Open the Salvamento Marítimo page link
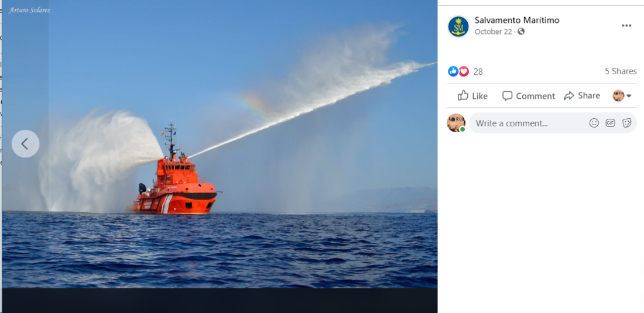This screenshot has width=644, height=313. coord(517,20)
